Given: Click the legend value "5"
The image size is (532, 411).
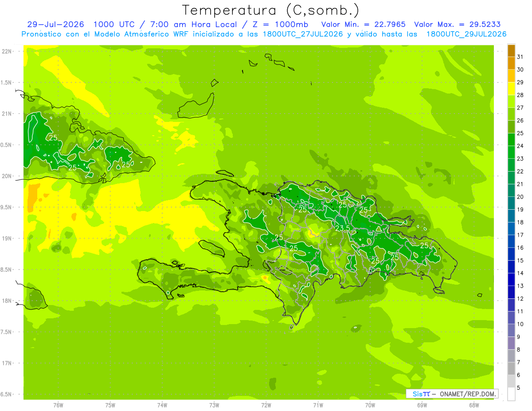Looking at the screenshot, I should [x=519, y=388].
